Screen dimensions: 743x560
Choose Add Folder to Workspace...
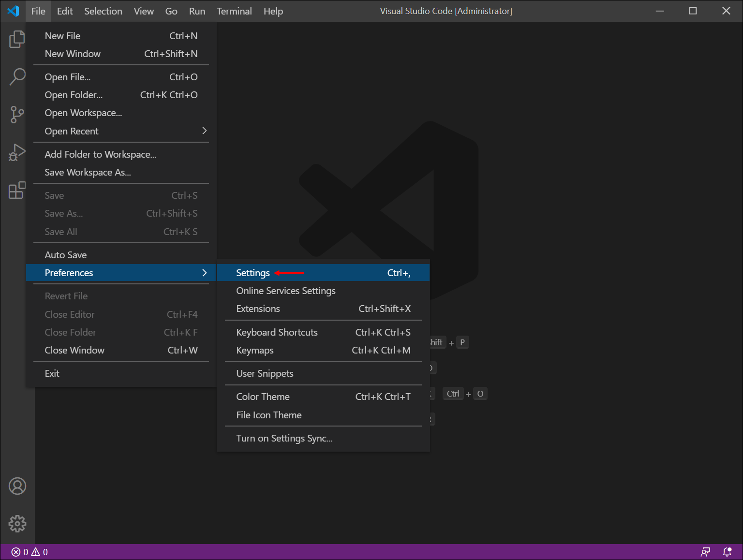[121, 154]
